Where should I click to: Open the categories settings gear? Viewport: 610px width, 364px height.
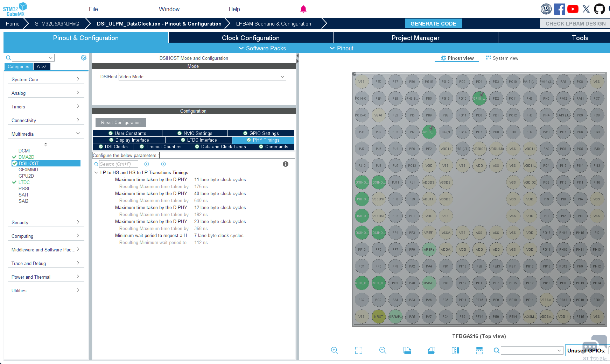click(84, 58)
